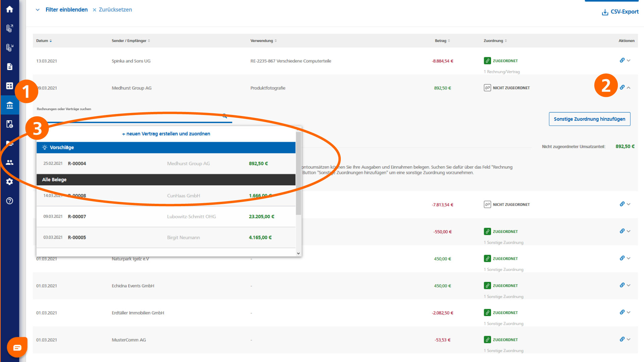Open the bank account icon in sidebar
The image size is (644, 362).
coord(9,105)
